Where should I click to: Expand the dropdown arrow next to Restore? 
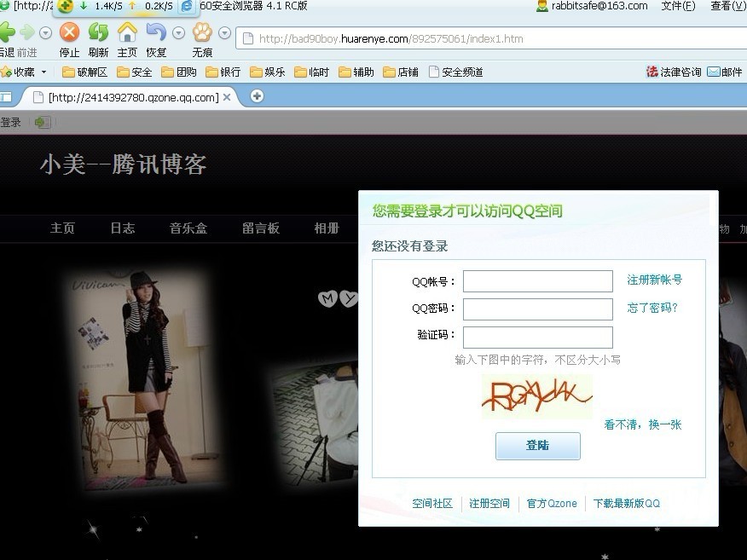178,33
